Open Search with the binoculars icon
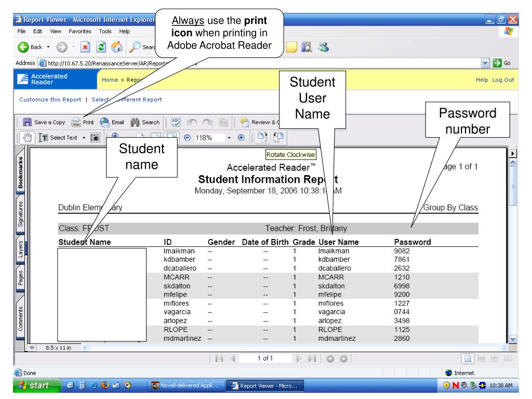Image resolution: width=532 pixels, height=399 pixels. point(135,122)
